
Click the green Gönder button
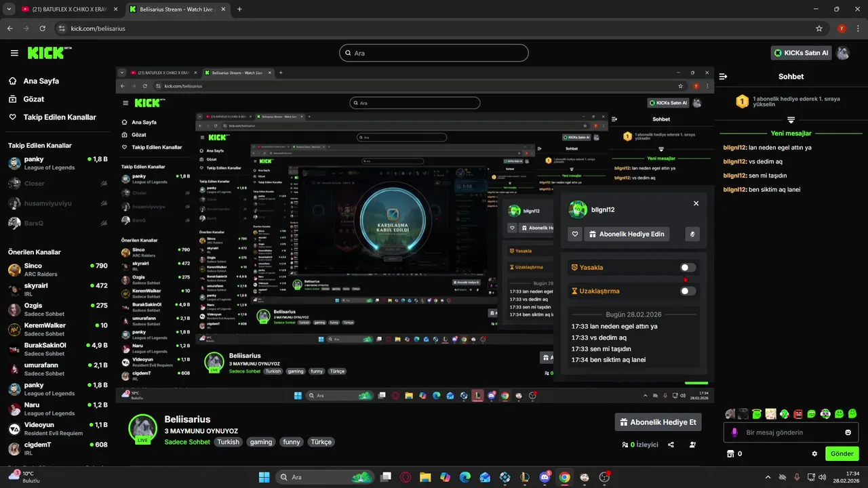[x=842, y=453]
